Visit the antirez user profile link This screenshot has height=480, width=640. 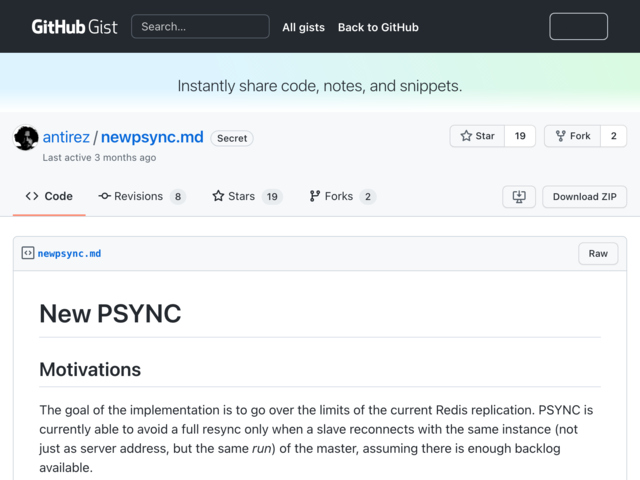click(x=66, y=137)
